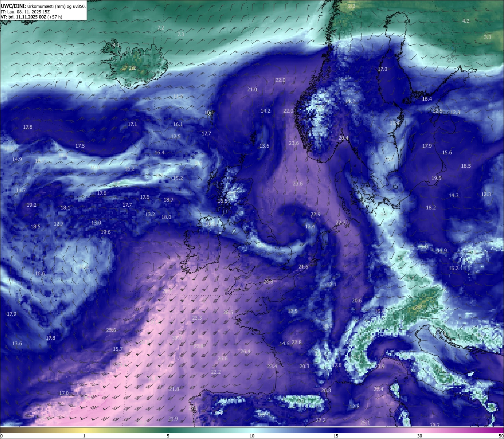
Task: Click the '21.6' map value
Action: tap(303, 267)
